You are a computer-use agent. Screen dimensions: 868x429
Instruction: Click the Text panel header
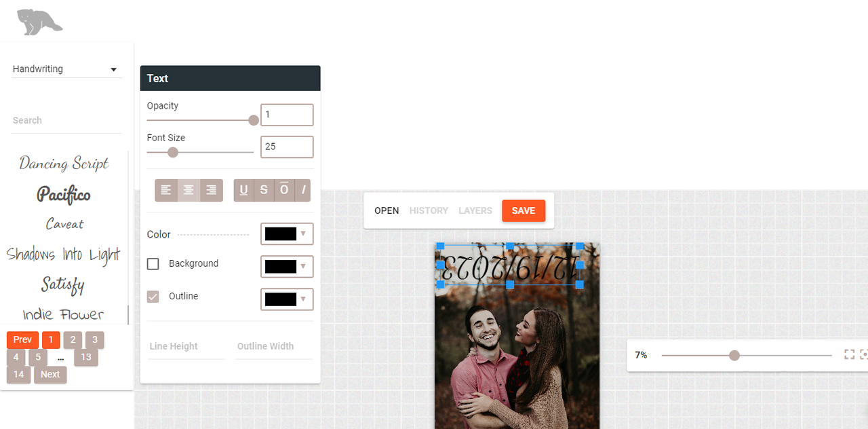pos(230,78)
